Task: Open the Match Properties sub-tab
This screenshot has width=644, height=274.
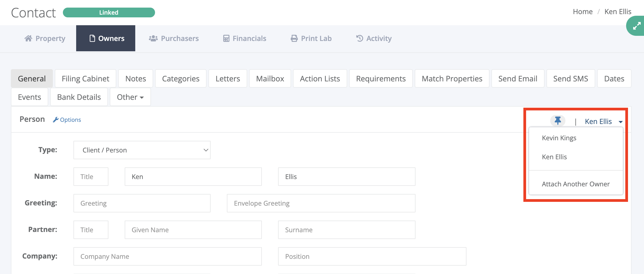Action: [452, 79]
